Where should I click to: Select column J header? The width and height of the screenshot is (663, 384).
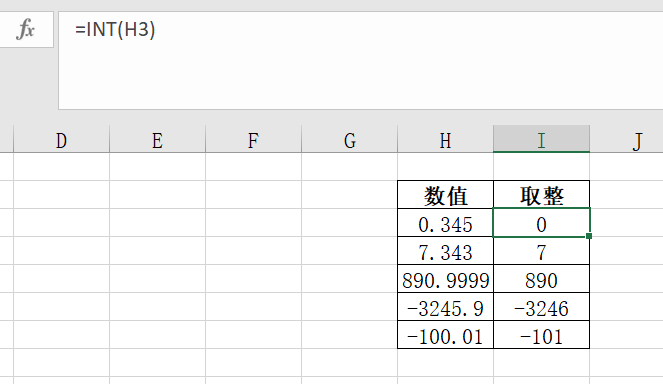pos(627,139)
